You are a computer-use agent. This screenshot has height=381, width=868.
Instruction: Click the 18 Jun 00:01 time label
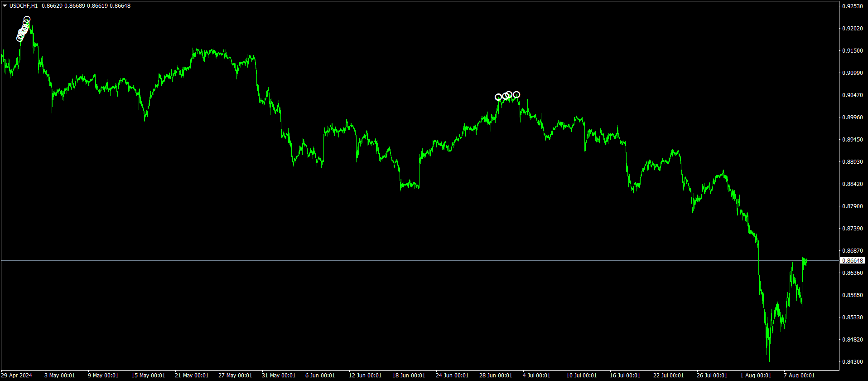pos(409,376)
